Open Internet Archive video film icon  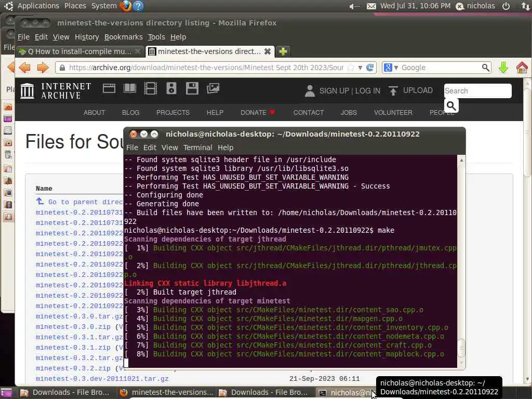click(x=150, y=88)
